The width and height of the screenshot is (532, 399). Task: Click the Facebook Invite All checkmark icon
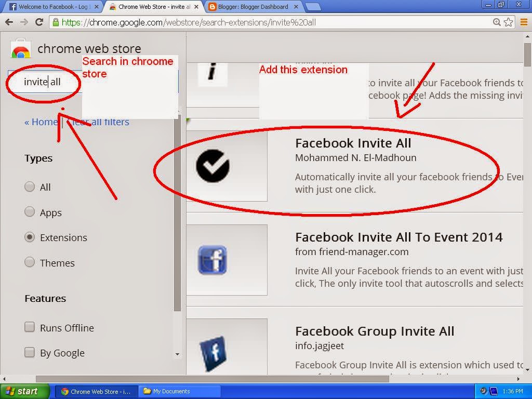pyautogui.click(x=212, y=166)
